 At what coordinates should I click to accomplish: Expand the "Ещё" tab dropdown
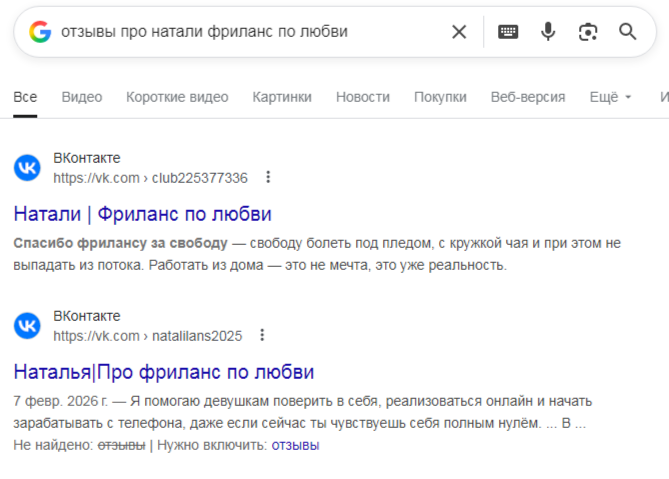pyautogui.click(x=610, y=97)
